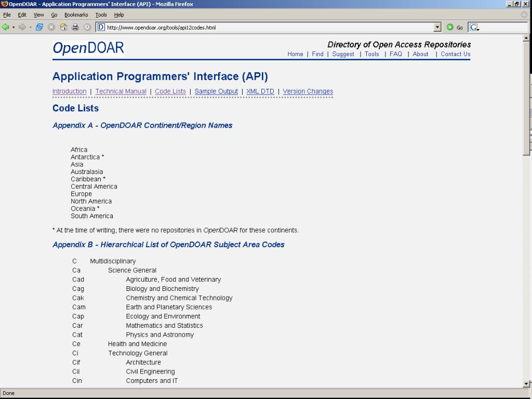The width and height of the screenshot is (532, 399).
Task: Click 'Architecture' subject entry
Action: click(x=143, y=362)
